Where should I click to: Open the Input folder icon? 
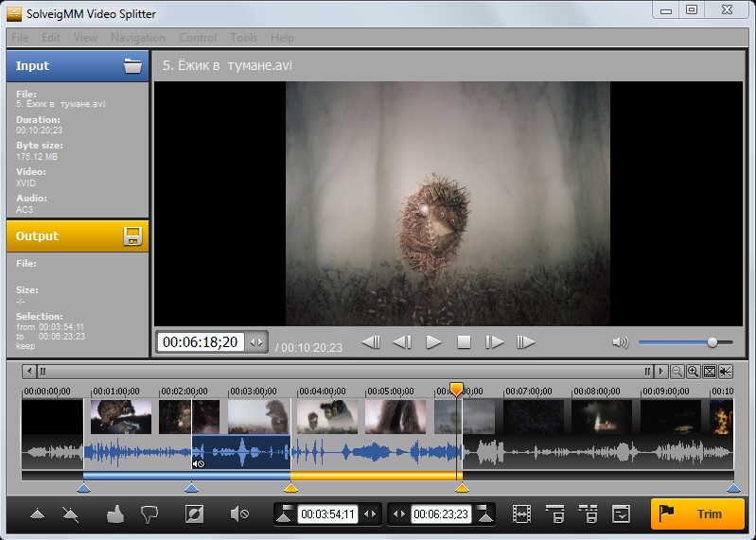click(132, 66)
